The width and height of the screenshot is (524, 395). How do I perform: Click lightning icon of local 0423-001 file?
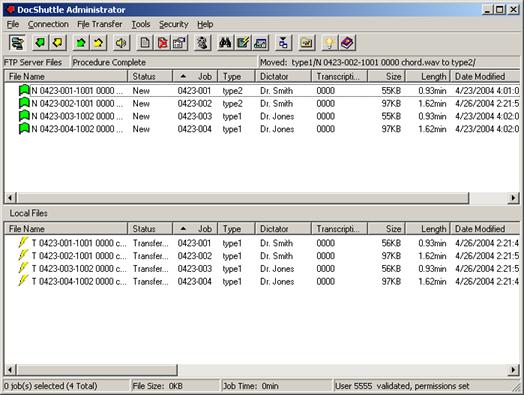click(23, 243)
